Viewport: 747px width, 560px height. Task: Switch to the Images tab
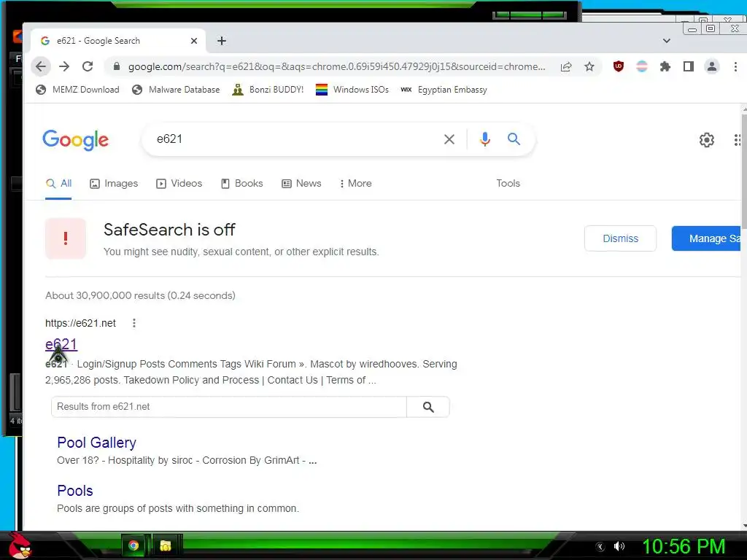pos(114,183)
